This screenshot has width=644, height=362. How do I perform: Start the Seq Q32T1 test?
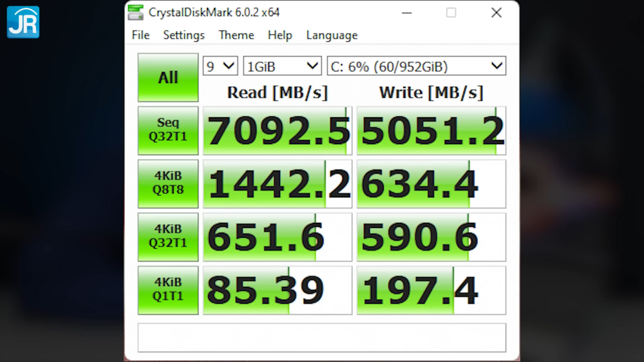pyautogui.click(x=168, y=131)
